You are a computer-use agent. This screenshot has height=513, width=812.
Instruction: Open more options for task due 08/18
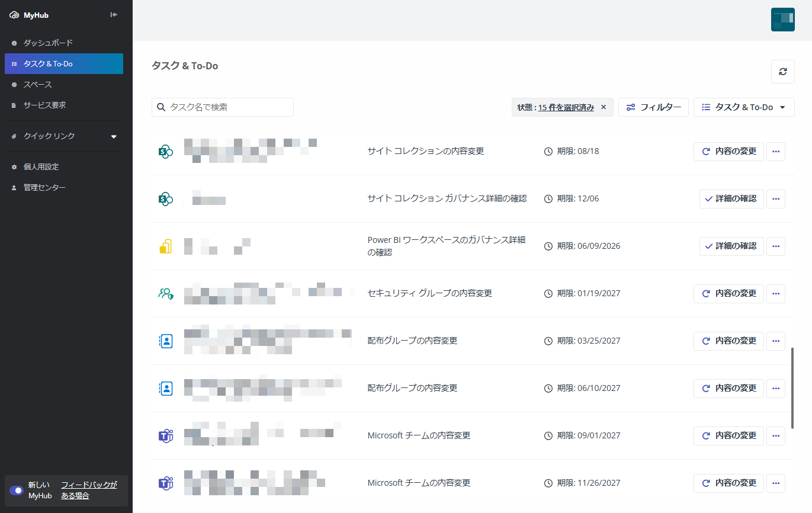(776, 152)
